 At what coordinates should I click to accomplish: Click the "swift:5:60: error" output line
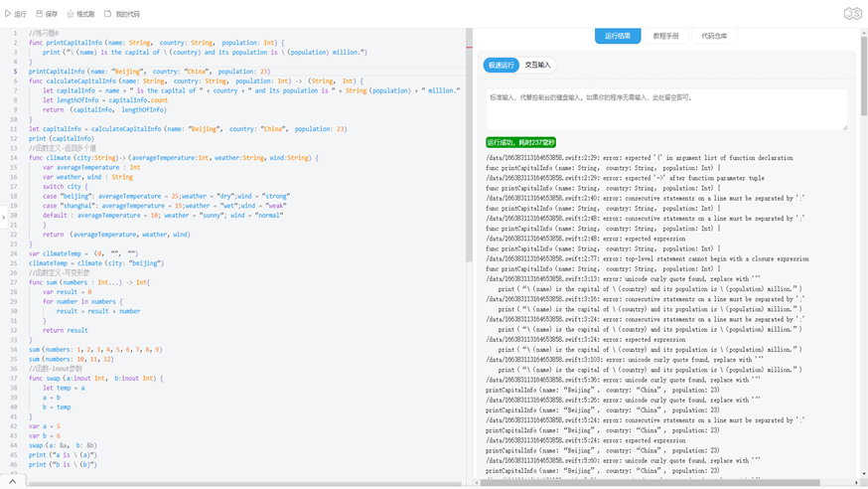click(x=623, y=461)
